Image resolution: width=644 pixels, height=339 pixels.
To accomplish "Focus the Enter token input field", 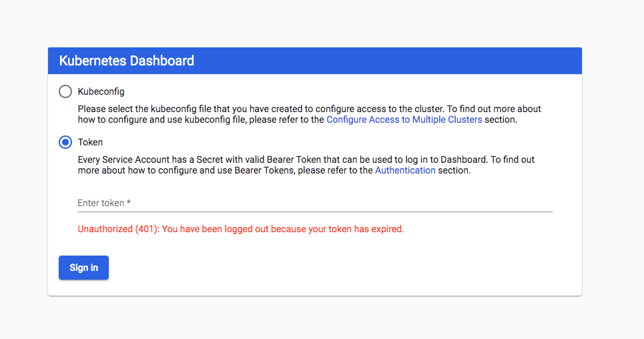I will (314, 203).
